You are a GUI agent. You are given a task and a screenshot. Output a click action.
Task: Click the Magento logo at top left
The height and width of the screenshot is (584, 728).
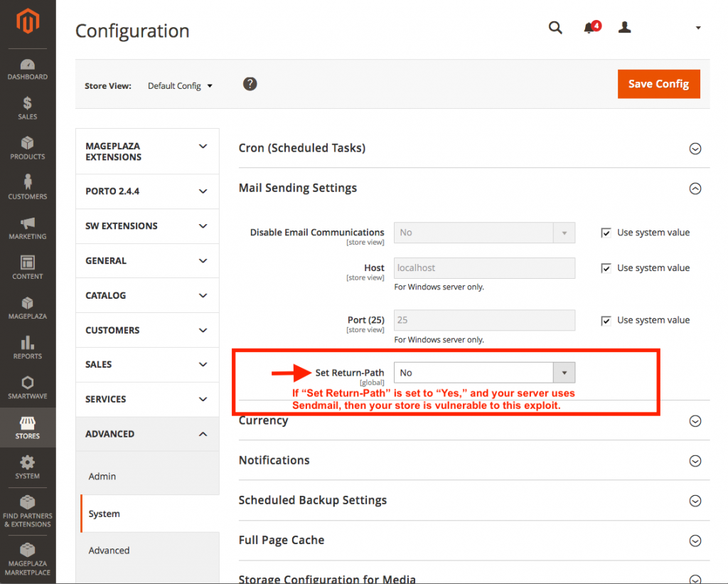click(27, 21)
